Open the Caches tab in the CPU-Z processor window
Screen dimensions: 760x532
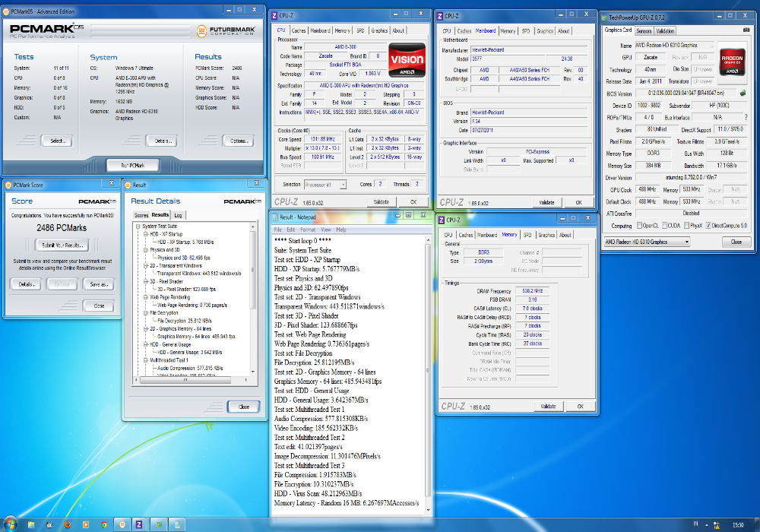(x=299, y=30)
